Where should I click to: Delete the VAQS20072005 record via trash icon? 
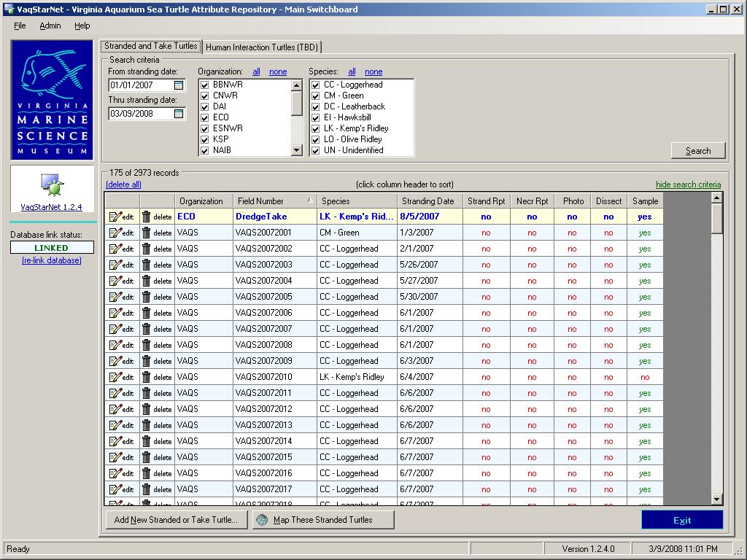point(147,297)
